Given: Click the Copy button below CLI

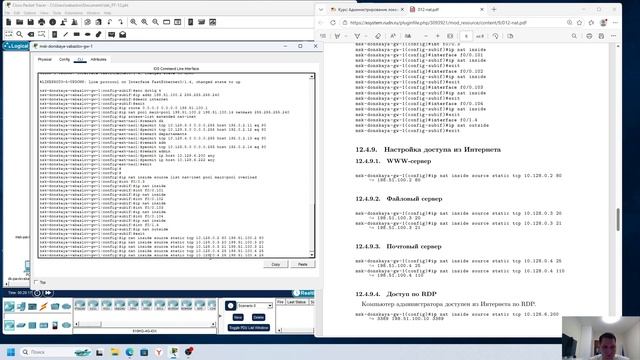Looking at the screenshot, I should pos(276,264).
